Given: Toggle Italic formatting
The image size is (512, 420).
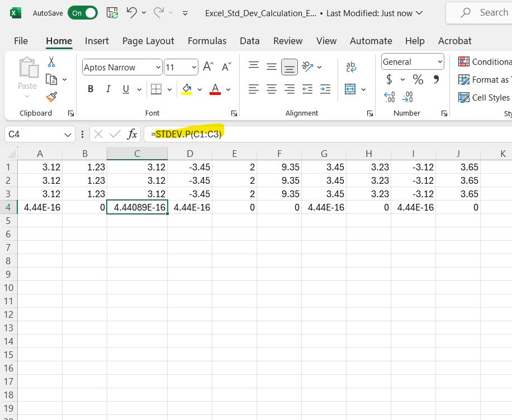Looking at the screenshot, I should click(x=108, y=89).
